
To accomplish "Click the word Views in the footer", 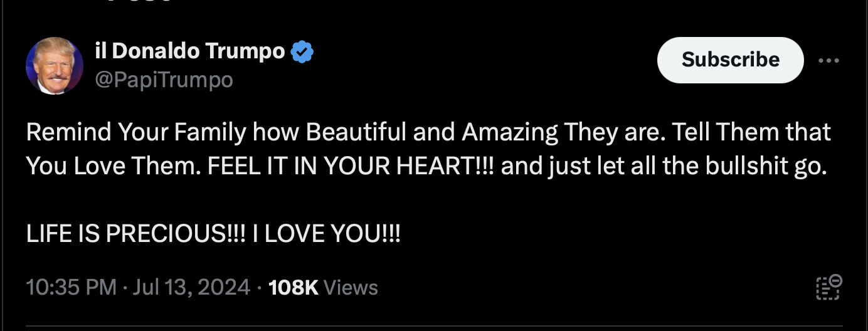I will click(352, 288).
